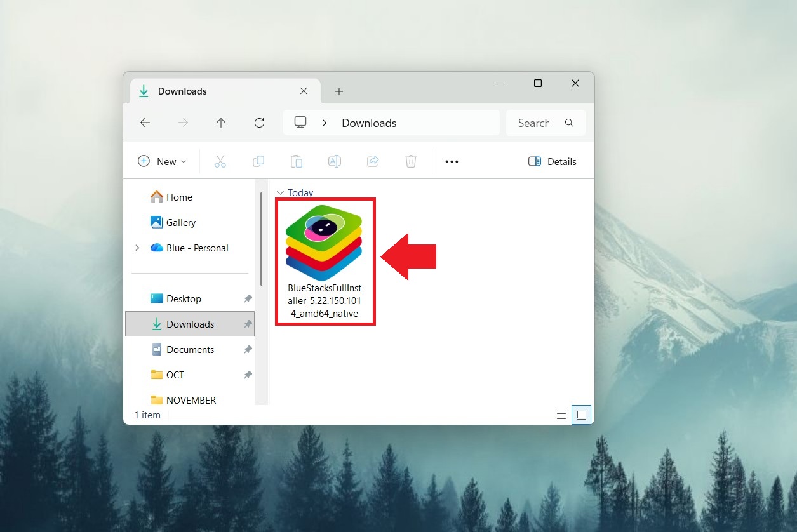The image size is (797, 532).
Task: Add a new tab
Action: click(339, 91)
